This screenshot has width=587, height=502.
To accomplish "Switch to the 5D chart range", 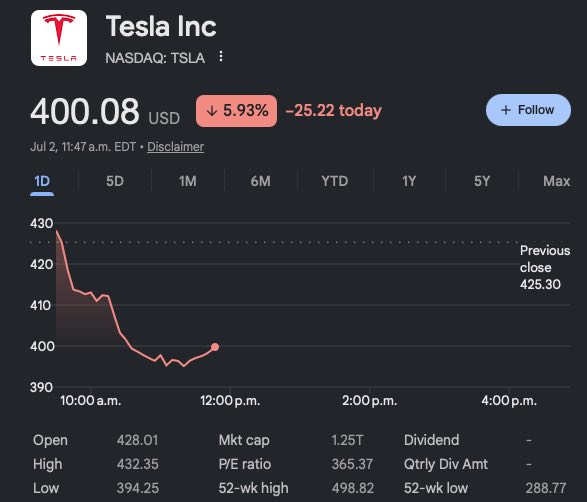I will tap(115, 182).
